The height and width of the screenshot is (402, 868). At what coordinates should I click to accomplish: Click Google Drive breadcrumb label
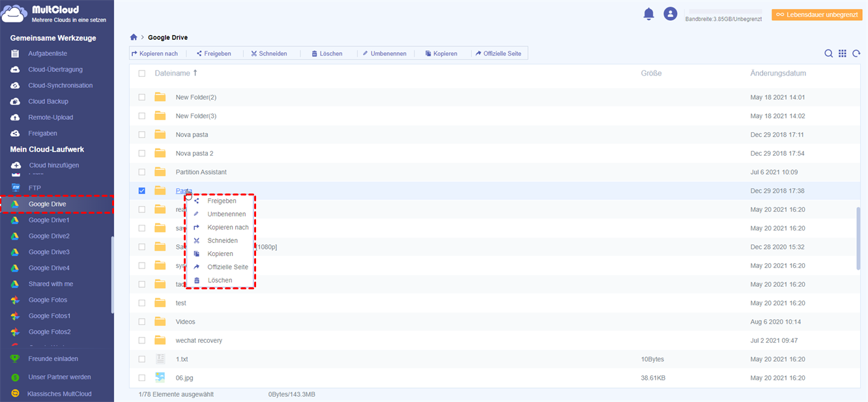[x=167, y=38]
